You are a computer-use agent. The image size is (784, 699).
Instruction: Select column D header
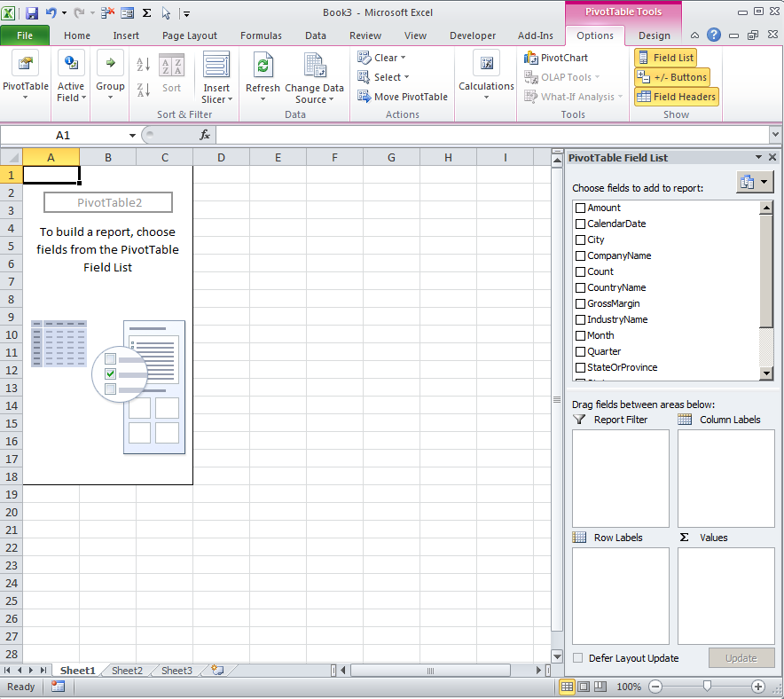[x=221, y=158]
